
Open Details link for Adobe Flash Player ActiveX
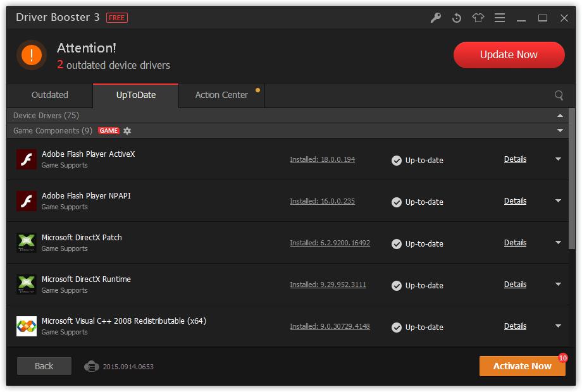[515, 159]
